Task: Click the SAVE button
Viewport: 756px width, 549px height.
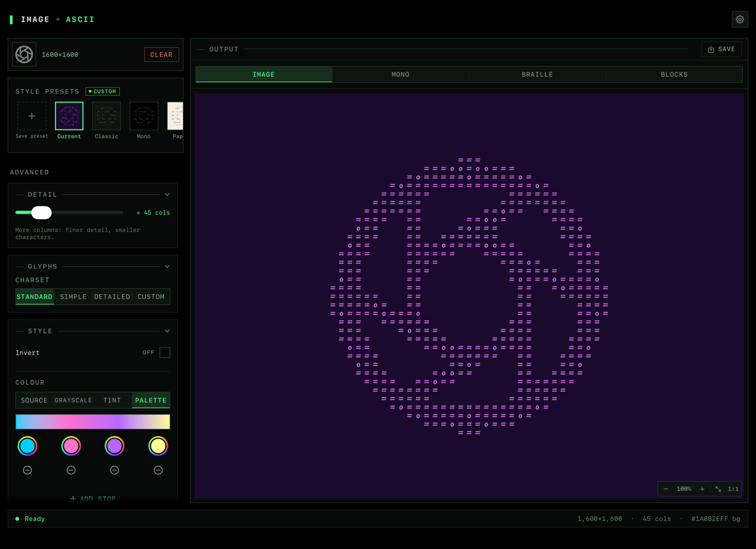Action: tap(722, 49)
